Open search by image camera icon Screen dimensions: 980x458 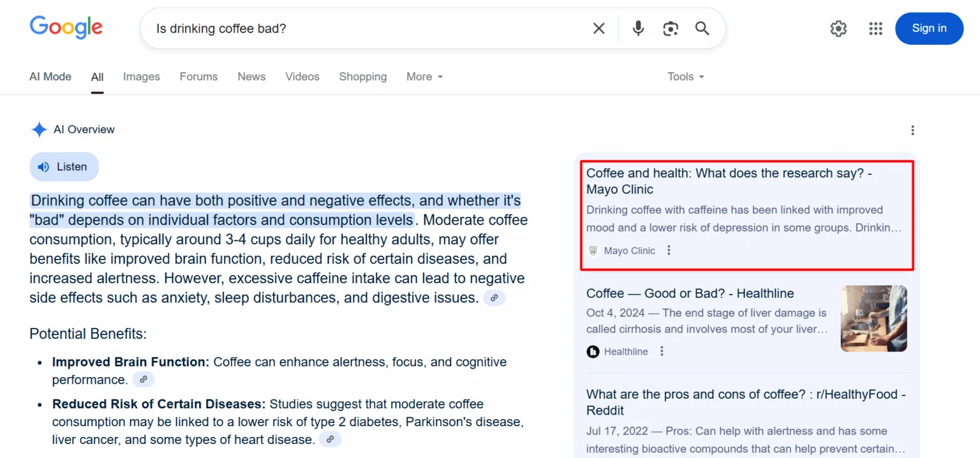[x=670, y=28]
